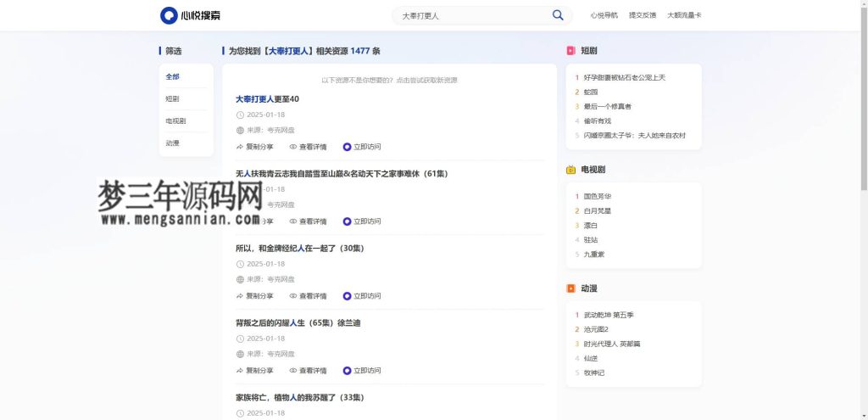Click share arrow icon for 背叛之后的闪耀人生
Viewport: 868px width, 420px height.
[239, 371]
